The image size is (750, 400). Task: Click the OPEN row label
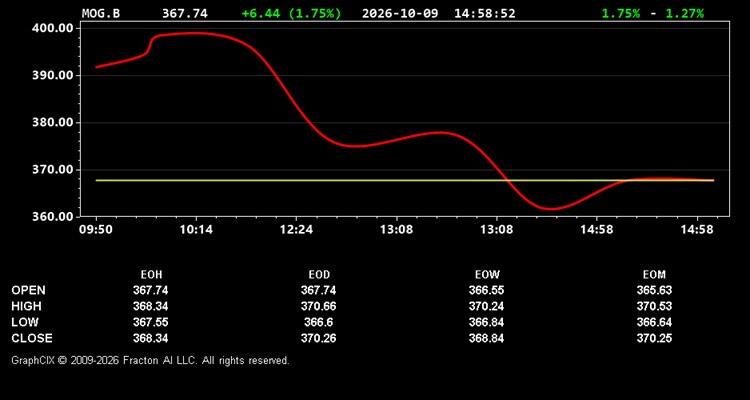(x=29, y=290)
